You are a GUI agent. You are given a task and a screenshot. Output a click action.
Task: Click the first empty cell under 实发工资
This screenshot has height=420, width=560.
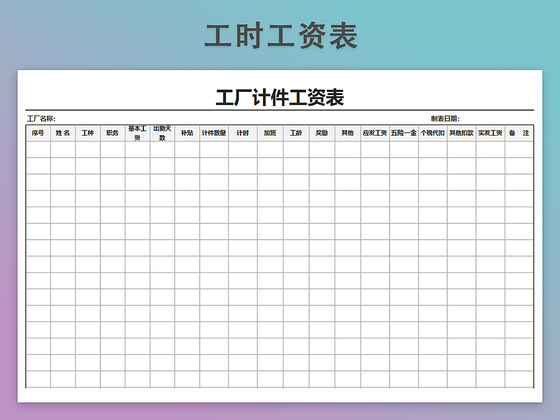pos(490,149)
